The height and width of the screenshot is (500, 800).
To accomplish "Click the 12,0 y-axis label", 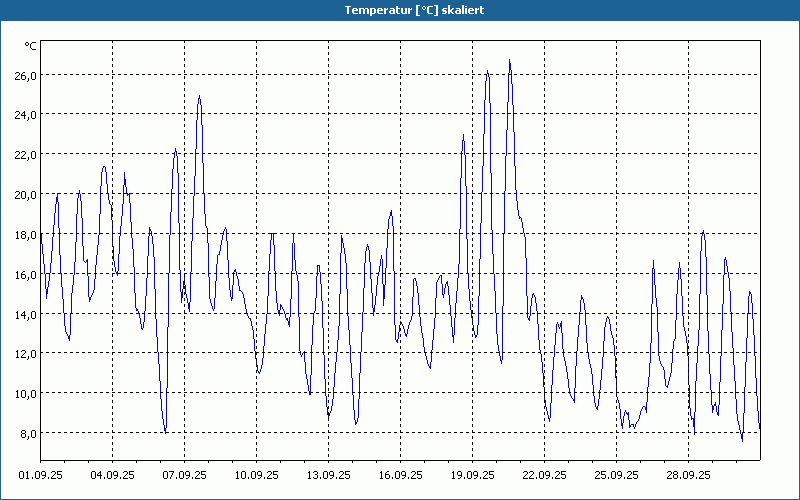I will [25, 354].
